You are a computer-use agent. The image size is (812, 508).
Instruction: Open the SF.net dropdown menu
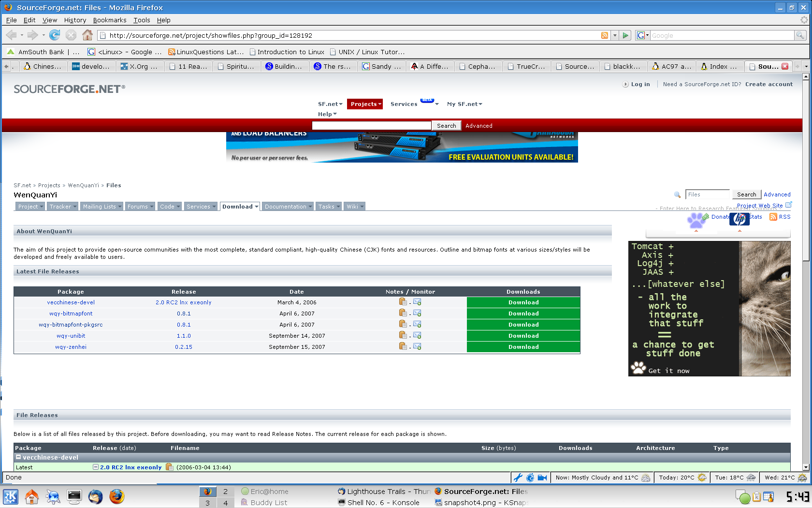pyautogui.click(x=330, y=104)
